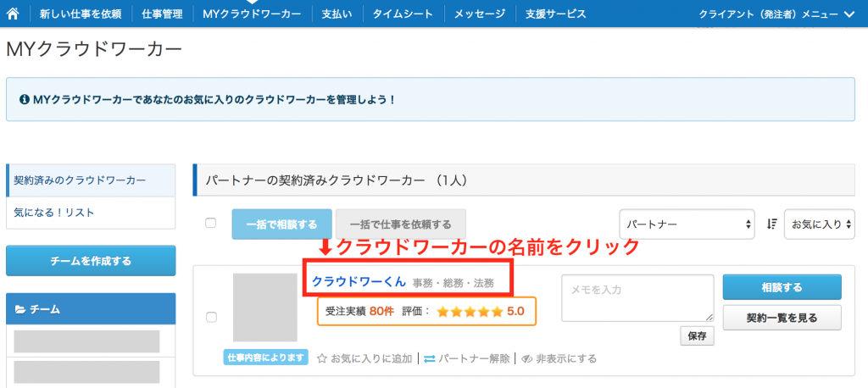Image resolution: width=868 pixels, height=388 pixels.
Task: Click the star icon to add favorite
Action: coord(322,359)
